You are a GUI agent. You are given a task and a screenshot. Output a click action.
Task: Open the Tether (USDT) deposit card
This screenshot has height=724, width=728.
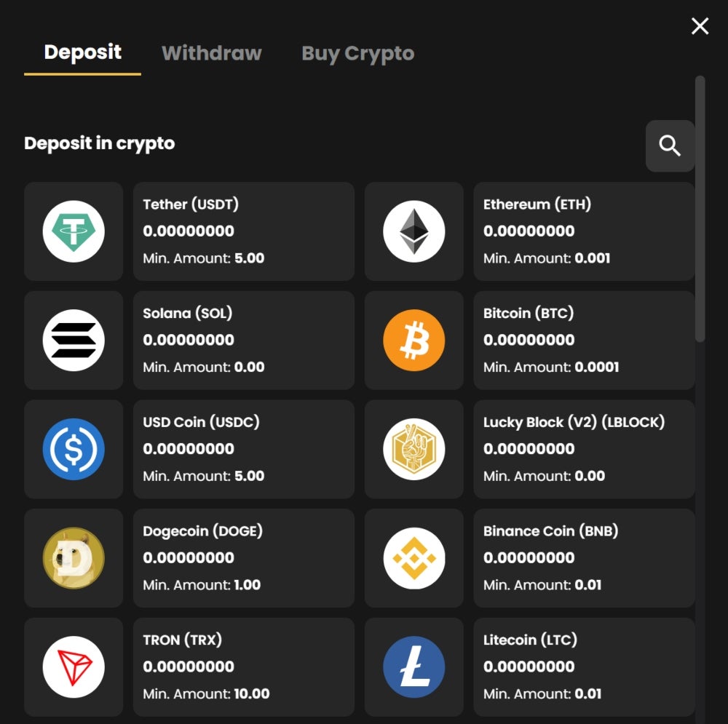[244, 231]
